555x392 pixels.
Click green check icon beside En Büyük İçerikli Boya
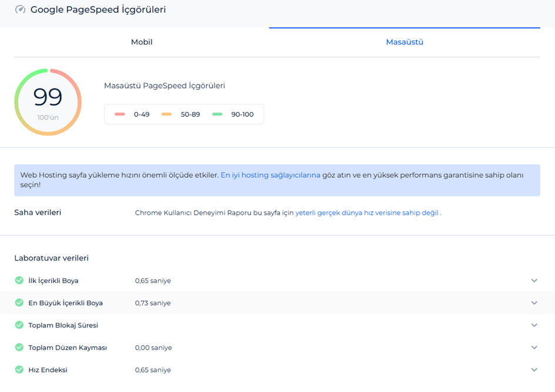click(19, 302)
